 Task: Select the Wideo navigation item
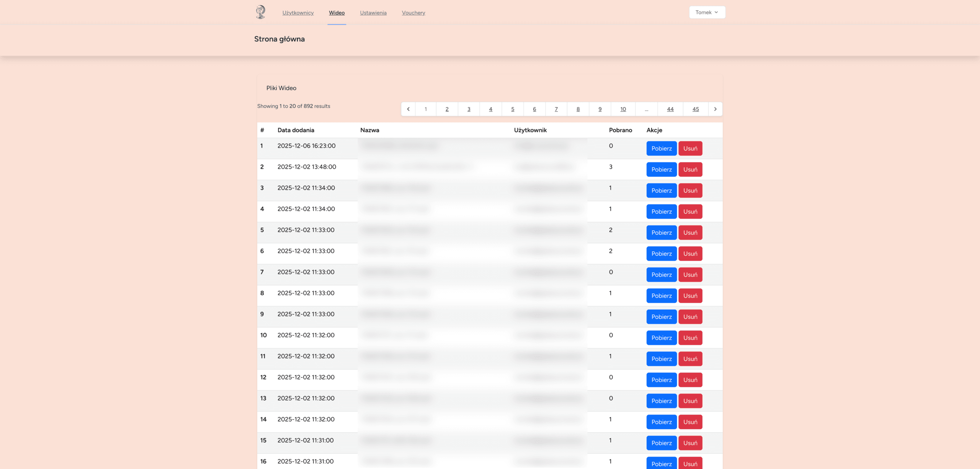tap(336, 13)
